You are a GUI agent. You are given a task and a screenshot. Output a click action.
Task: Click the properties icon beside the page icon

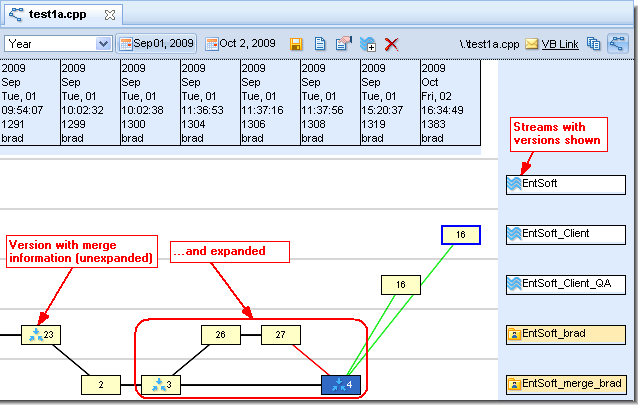point(343,44)
